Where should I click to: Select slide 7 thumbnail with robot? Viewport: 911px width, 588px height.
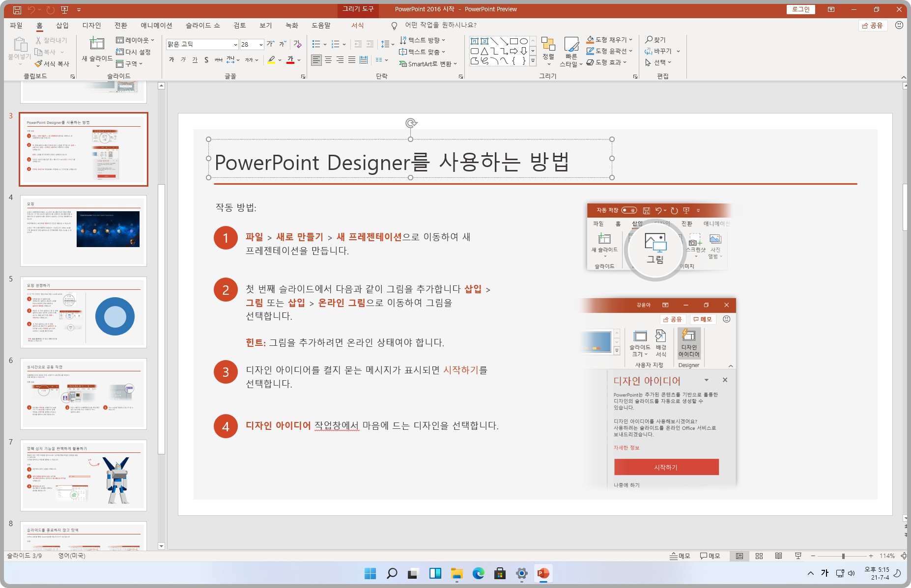point(84,475)
